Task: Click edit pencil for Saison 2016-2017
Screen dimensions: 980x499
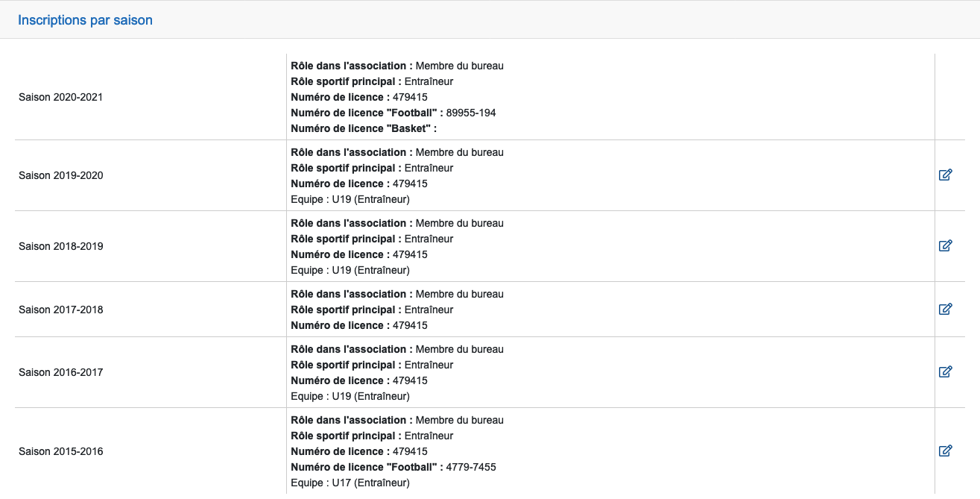Action: pos(945,371)
